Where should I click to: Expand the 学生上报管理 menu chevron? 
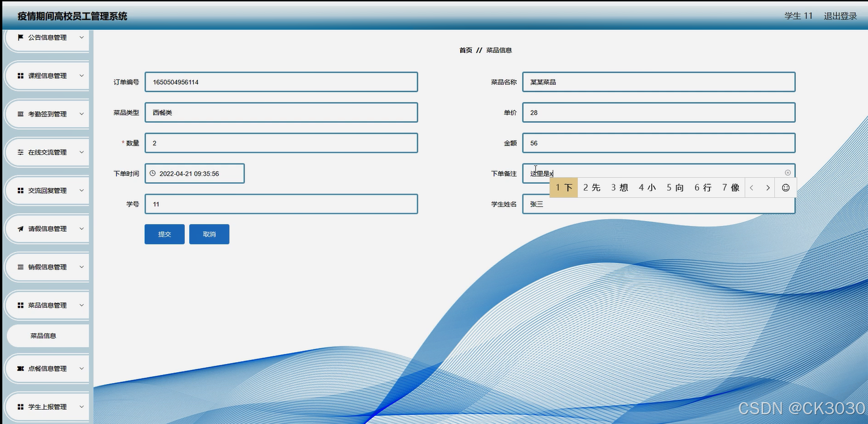81,407
